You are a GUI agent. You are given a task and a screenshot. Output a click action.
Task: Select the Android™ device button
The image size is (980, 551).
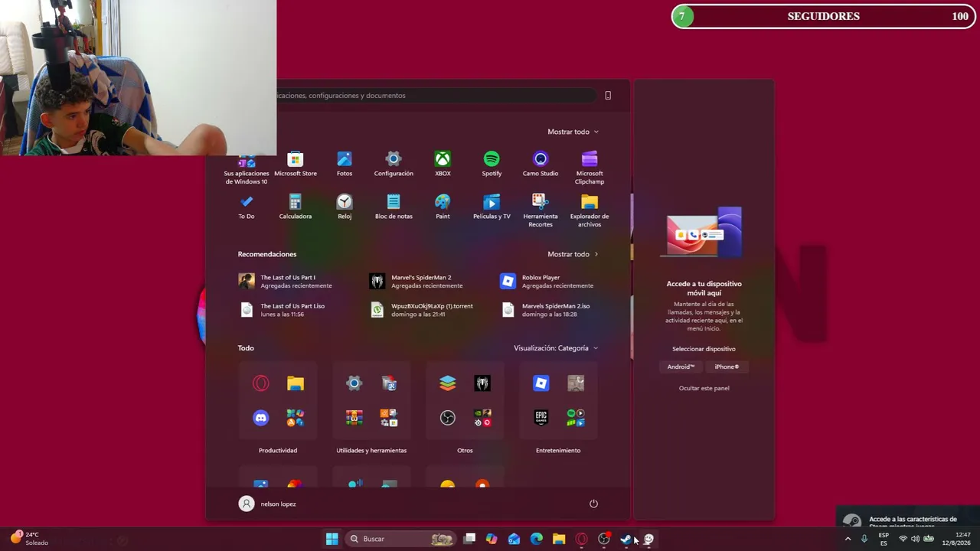(x=681, y=367)
